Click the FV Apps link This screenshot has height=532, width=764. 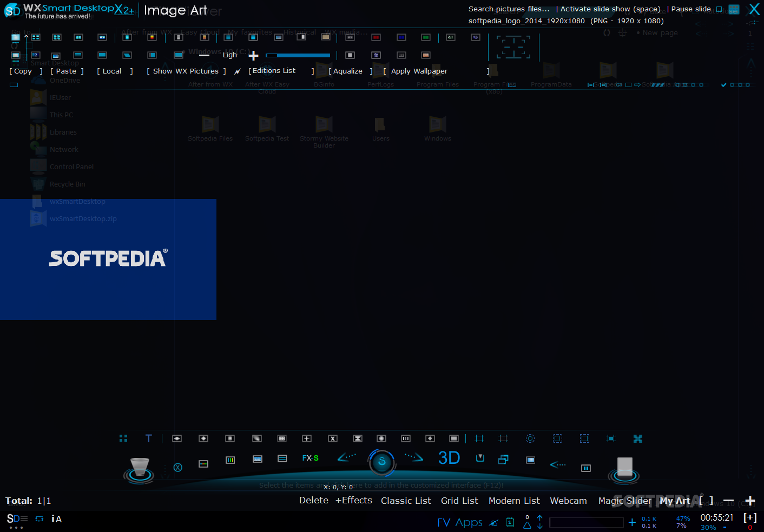pos(460,522)
